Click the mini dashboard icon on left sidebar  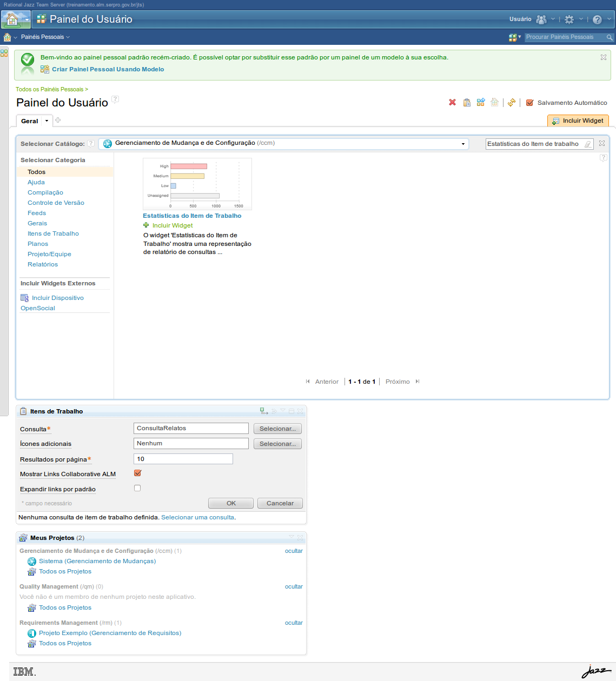click(x=4, y=53)
